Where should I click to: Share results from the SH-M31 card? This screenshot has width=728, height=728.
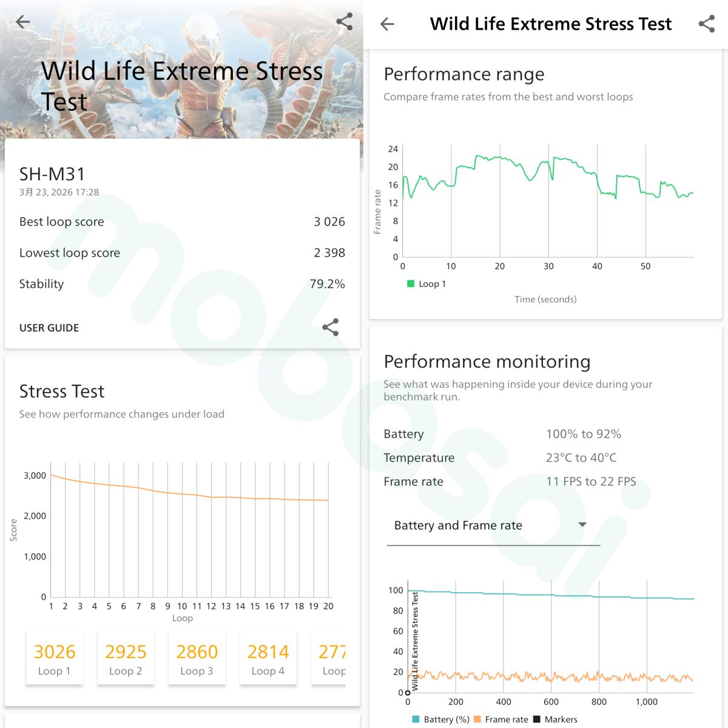point(330,328)
